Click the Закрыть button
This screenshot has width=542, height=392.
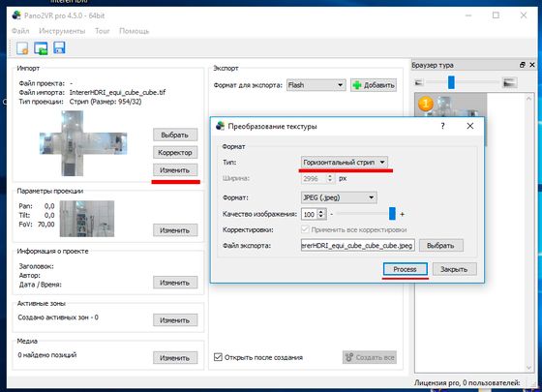[454, 269]
